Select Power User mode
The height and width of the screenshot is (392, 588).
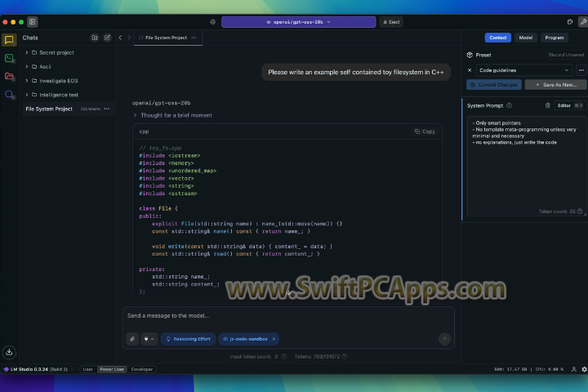coord(112,369)
